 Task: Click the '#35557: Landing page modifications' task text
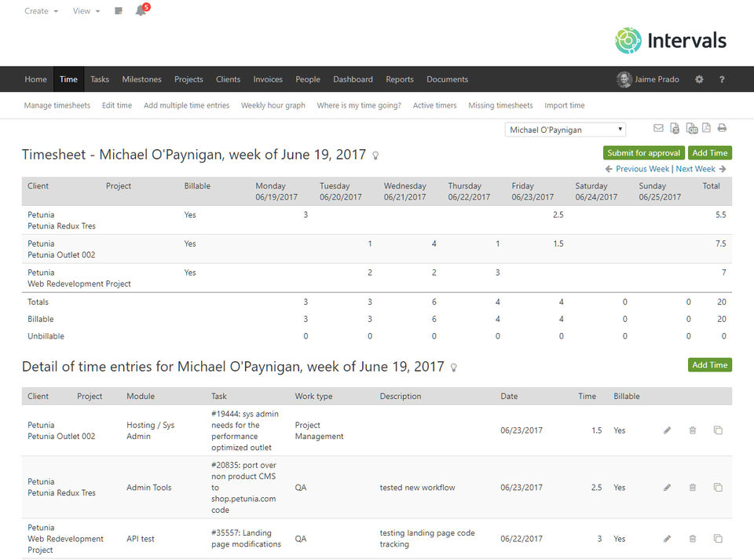point(246,539)
